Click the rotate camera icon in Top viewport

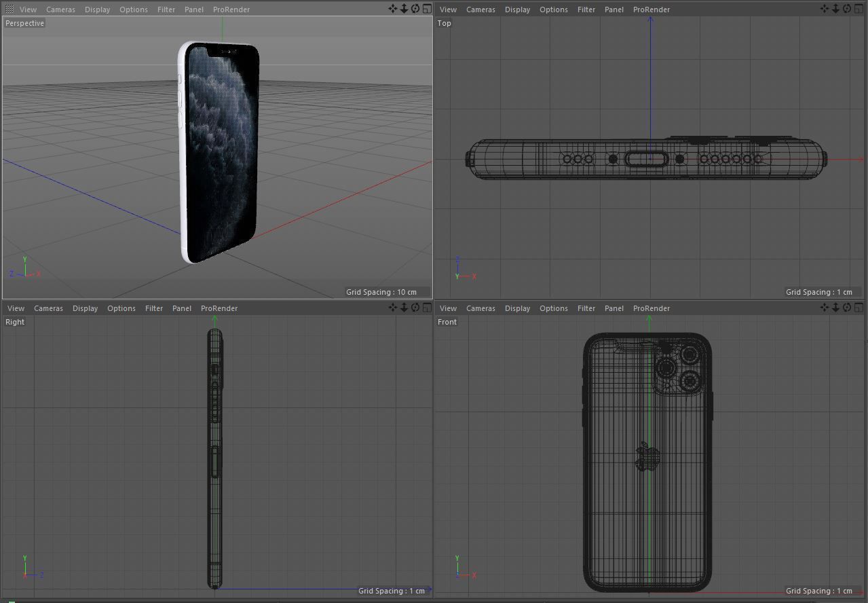pyautogui.click(x=847, y=9)
